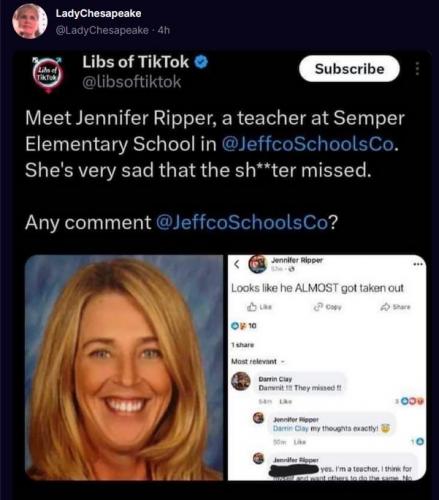View the 10 reactions count
Screen dimensions: 439x500
click(x=244, y=326)
